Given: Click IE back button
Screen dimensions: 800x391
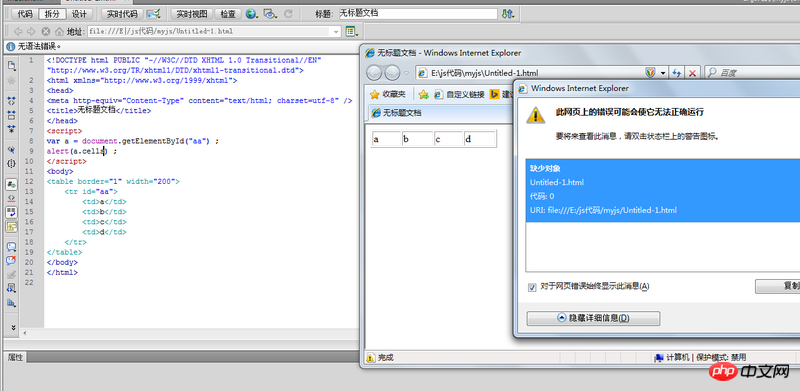Looking at the screenshot, I should click(374, 73).
